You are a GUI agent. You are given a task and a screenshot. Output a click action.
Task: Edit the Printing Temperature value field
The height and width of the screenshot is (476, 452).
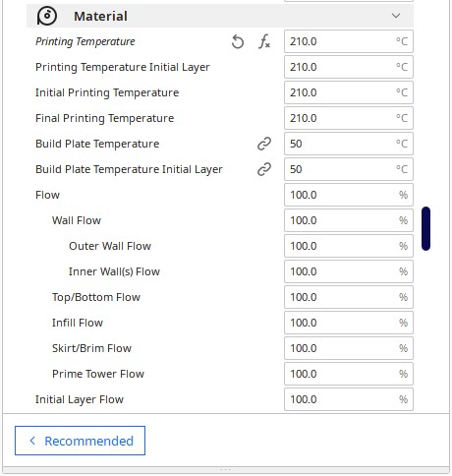pos(349,41)
